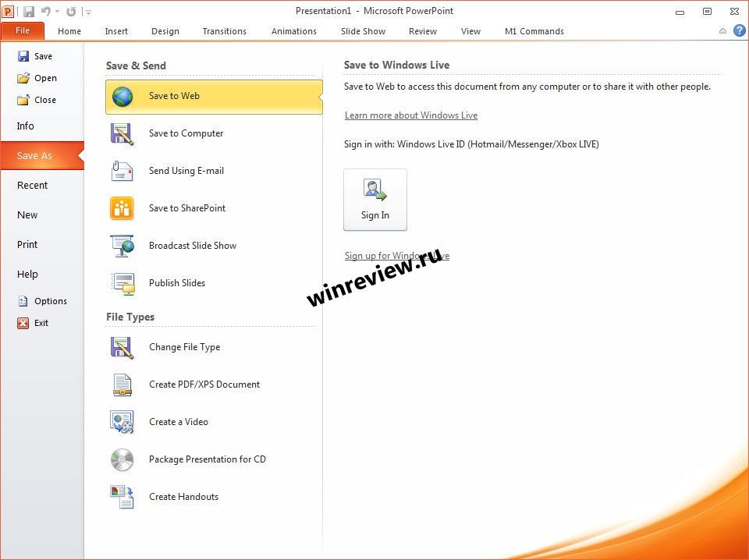Click the Open folder icon in sidebar

(x=23, y=78)
